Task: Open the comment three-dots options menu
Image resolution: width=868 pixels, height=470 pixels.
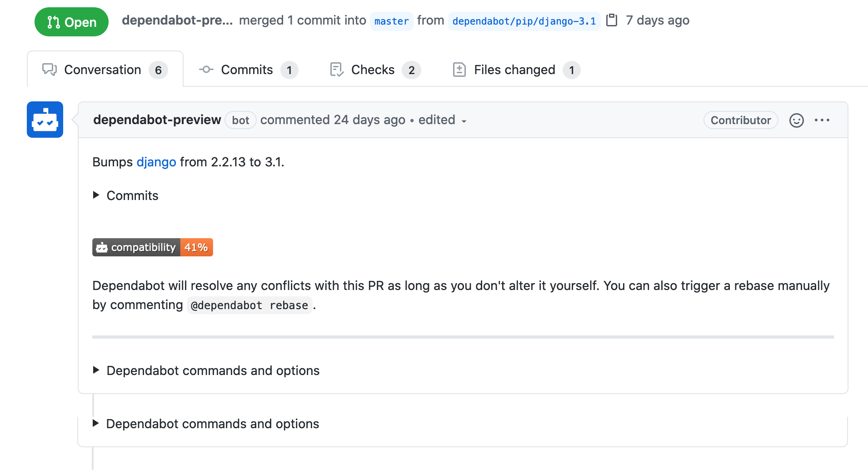Action: pos(822,120)
